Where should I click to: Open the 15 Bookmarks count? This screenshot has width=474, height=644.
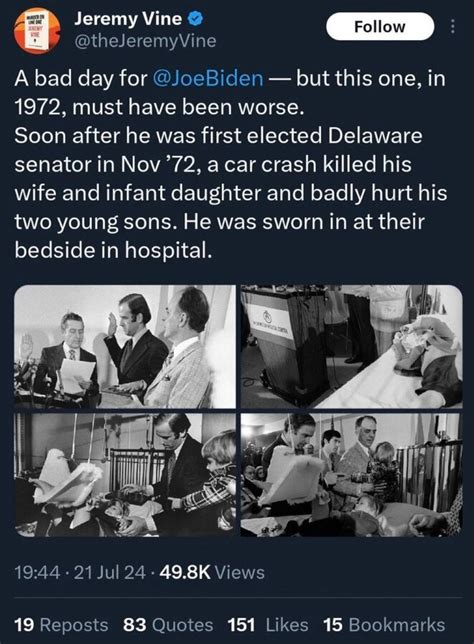point(384,625)
